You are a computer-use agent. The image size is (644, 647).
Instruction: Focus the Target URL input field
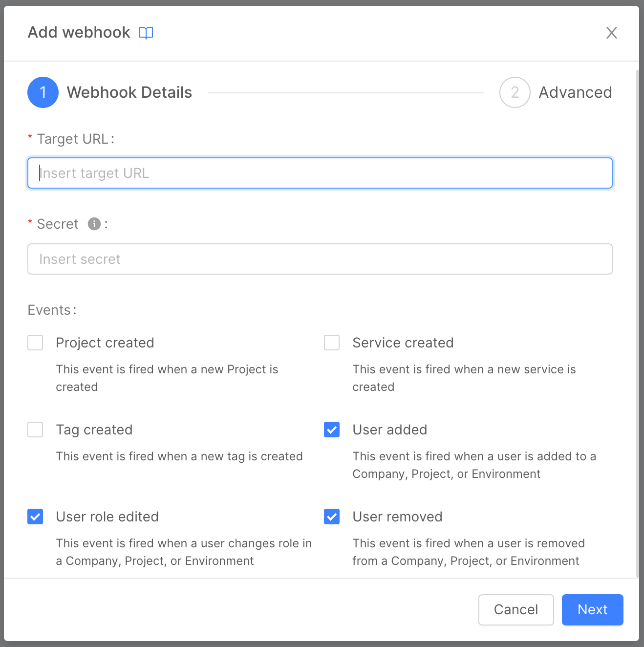pyautogui.click(x=320, y=173)
